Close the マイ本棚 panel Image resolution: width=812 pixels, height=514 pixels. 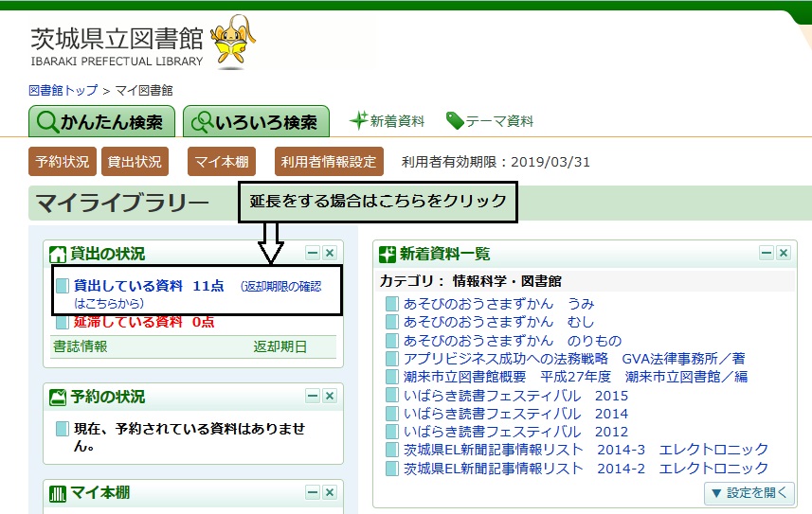point(330,492)
